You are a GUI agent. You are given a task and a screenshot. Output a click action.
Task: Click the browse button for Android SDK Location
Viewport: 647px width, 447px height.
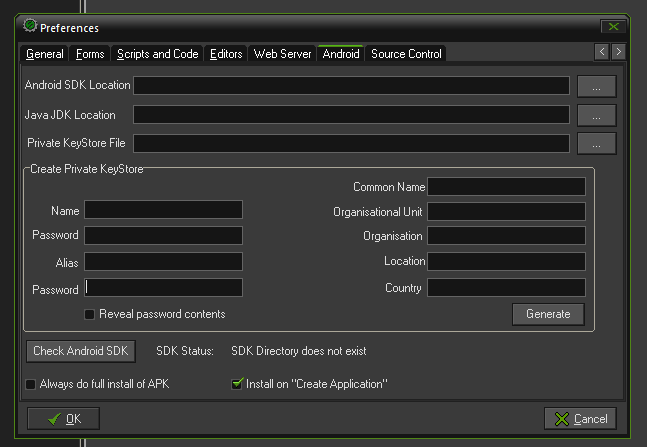pos(596,86)
